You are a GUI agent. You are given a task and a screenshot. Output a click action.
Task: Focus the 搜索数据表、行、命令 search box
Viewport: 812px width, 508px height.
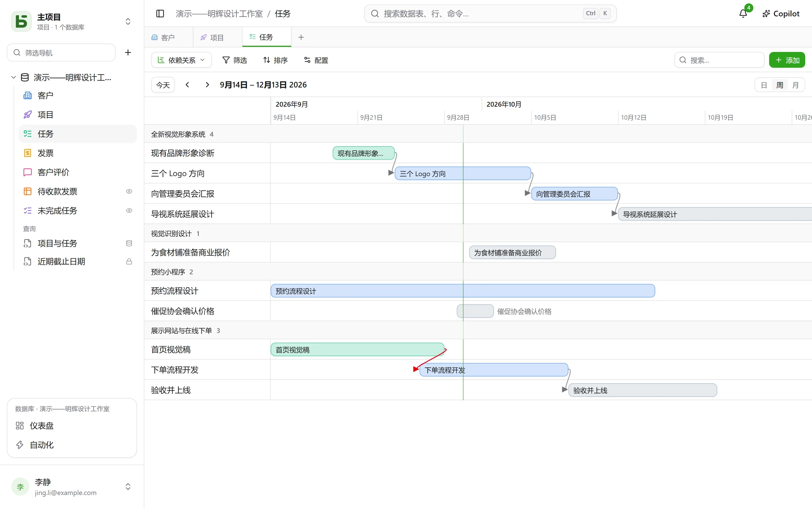[490, 14]
